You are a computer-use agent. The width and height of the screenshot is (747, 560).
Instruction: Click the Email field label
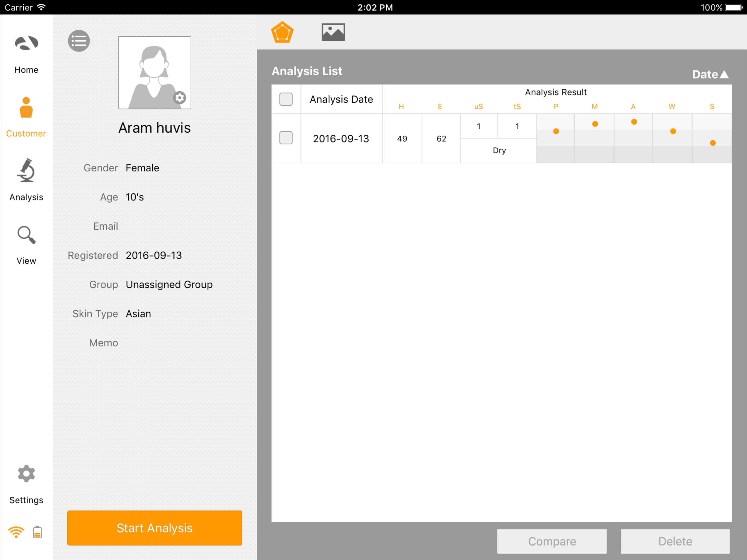[x=105, y=226]
